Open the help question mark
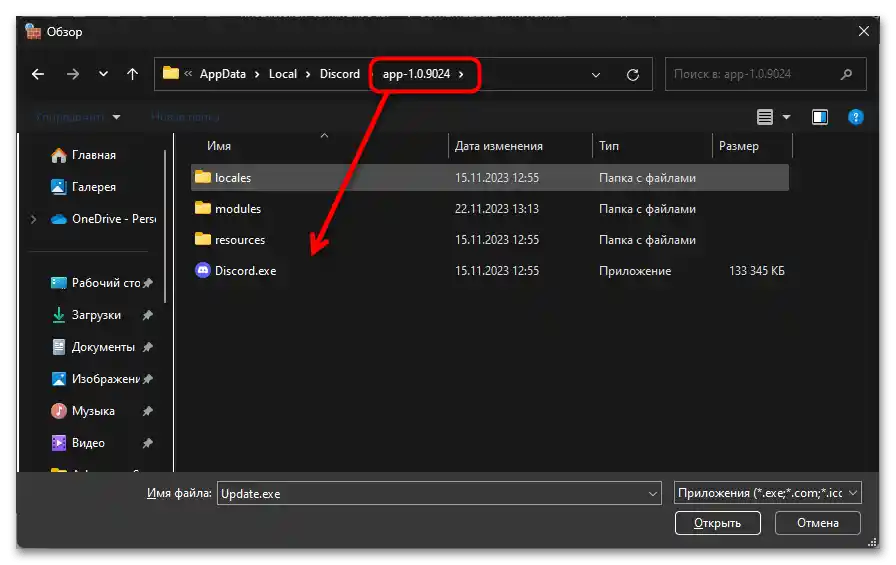Screen dimensions: 896x565 coord(855,117)
